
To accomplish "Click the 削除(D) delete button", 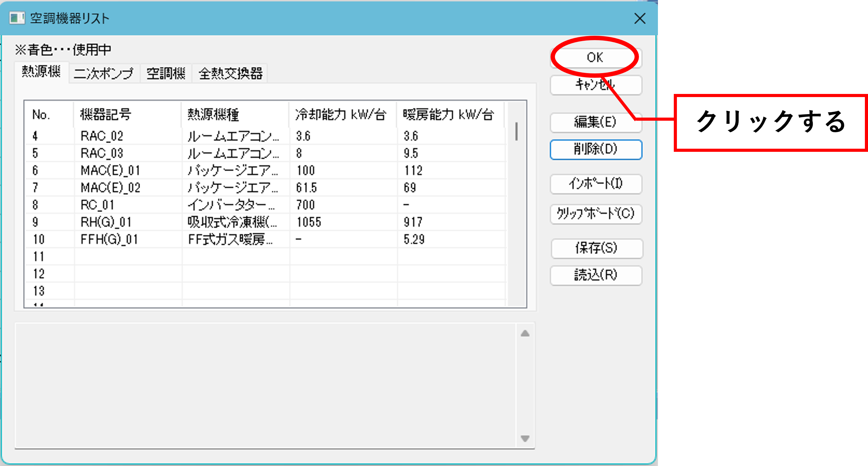I will coord(596,150).
